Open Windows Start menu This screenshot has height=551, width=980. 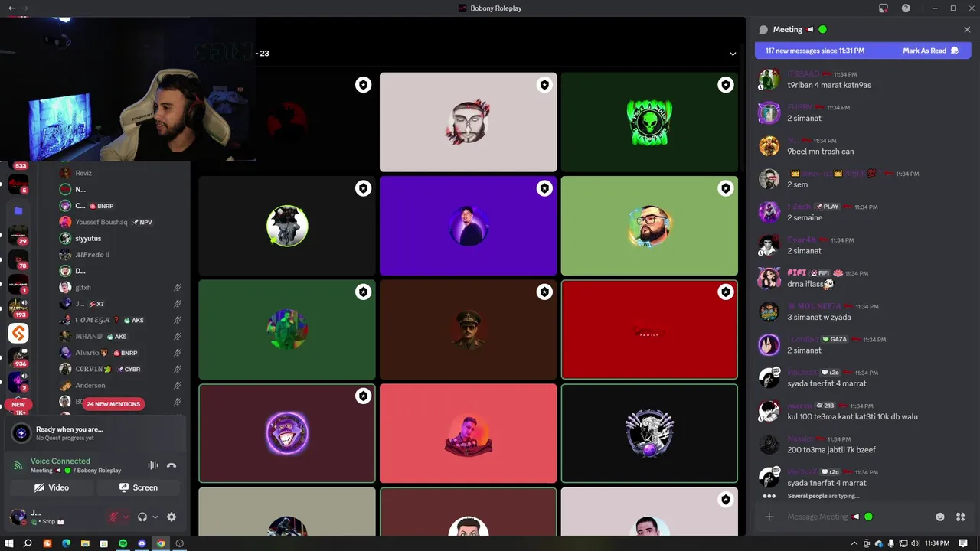[9, 543]
